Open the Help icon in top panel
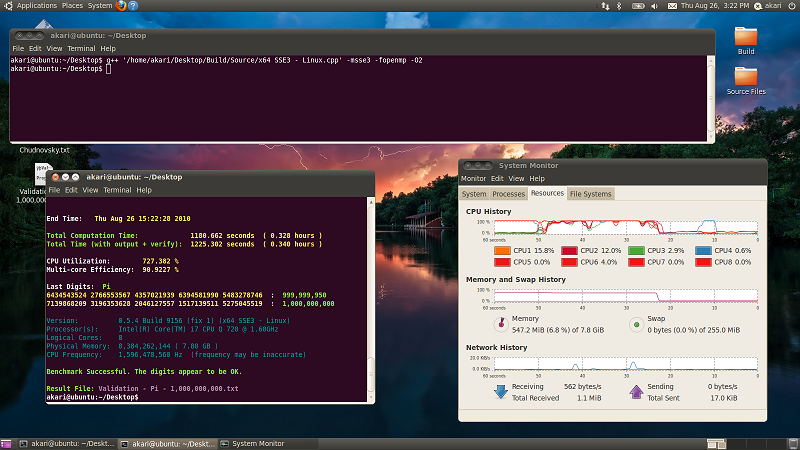Viewport: 800px width, 450px height. 134,6
